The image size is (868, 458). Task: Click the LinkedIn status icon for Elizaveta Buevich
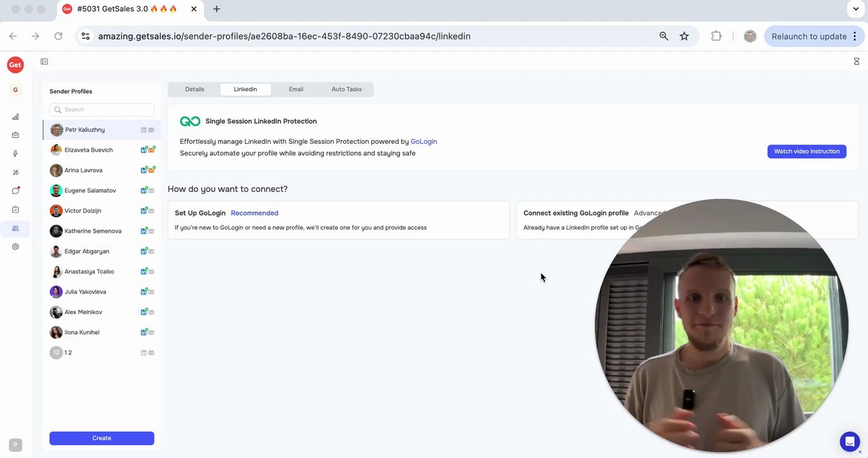point(144,150)
